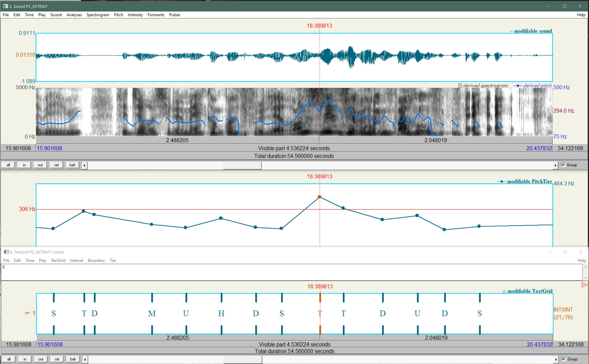Click 'bak' button in Sound window

click(x=72, y=165)
